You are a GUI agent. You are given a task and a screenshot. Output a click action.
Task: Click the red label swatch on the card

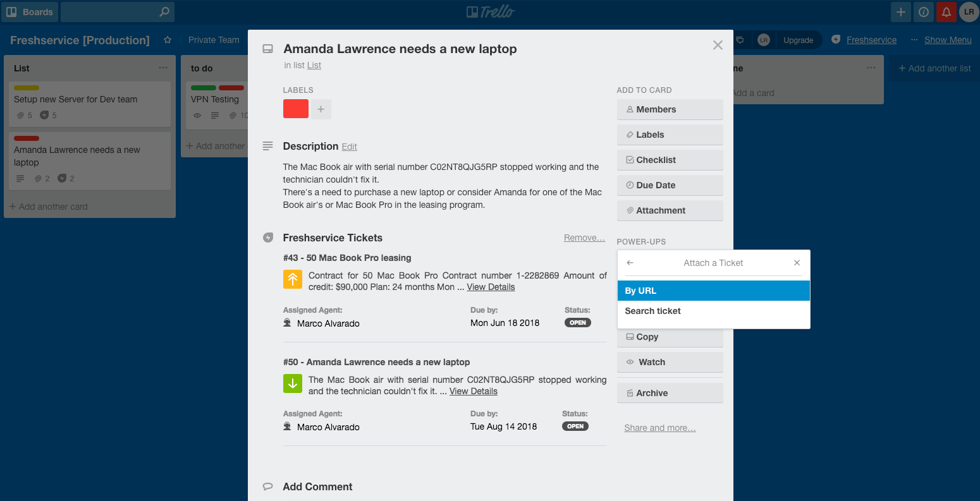(x=295, y=109)
